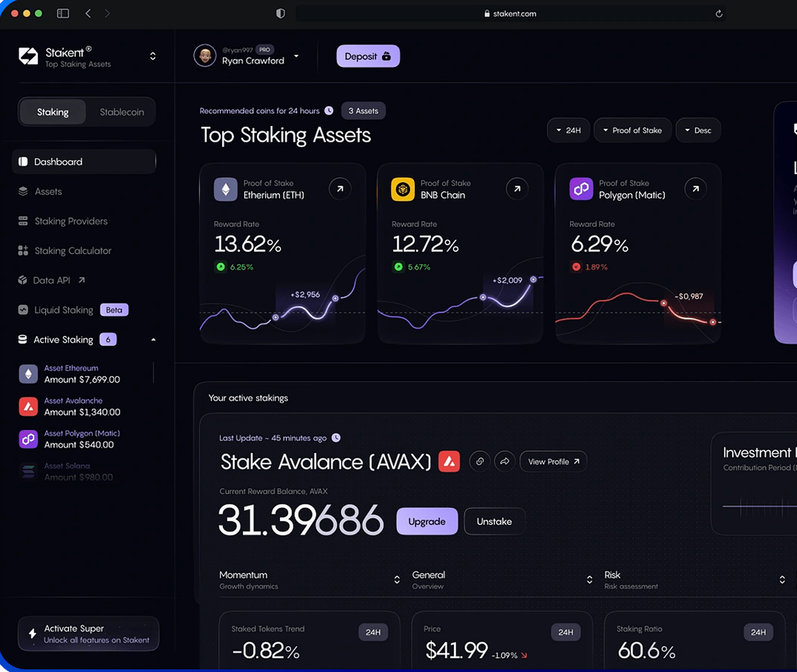The height and width of the screenshot is (672, 797).
Task: Expand the Stakent workspace switcher chevrons
Action: point(152,56)
